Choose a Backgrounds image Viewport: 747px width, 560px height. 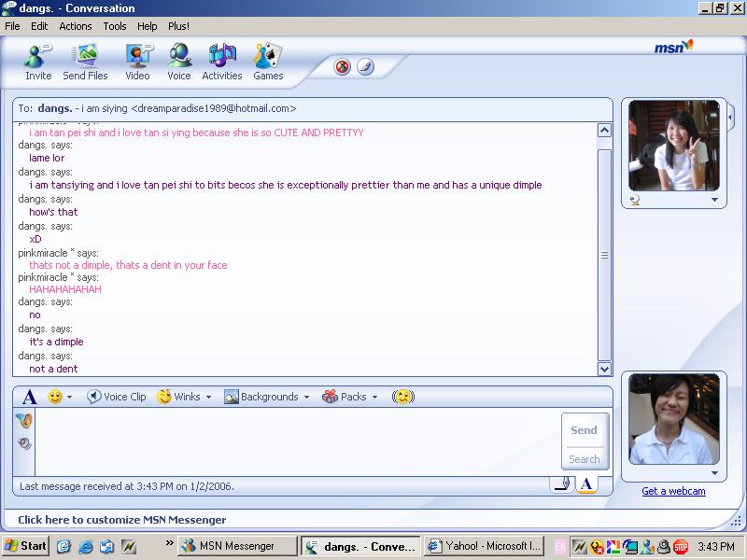(x=261, y=397)
